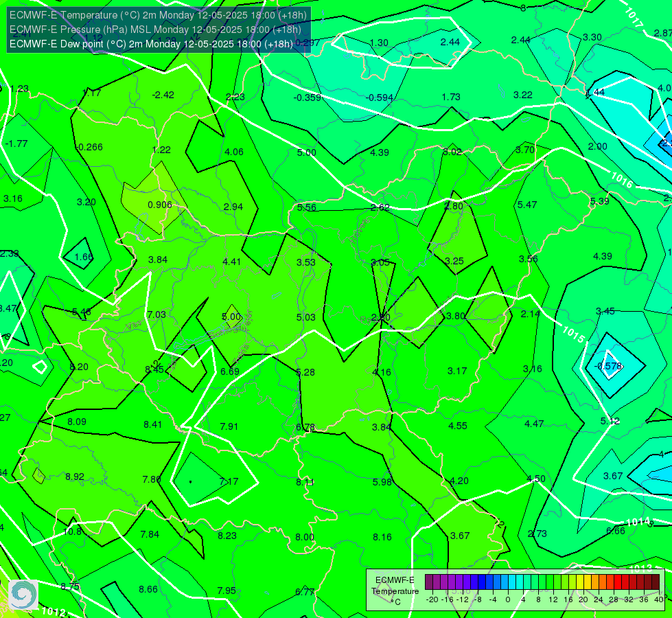The width and height of the screenshot is (672, 618).
Task: Click the 8.16 dew point value
Action: [x=382, y=537]
